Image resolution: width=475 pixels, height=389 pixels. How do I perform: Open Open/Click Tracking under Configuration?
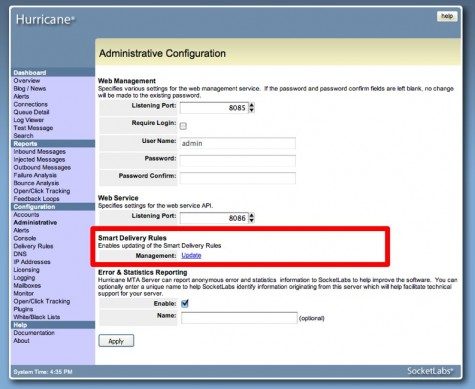(x=42, y=301)
